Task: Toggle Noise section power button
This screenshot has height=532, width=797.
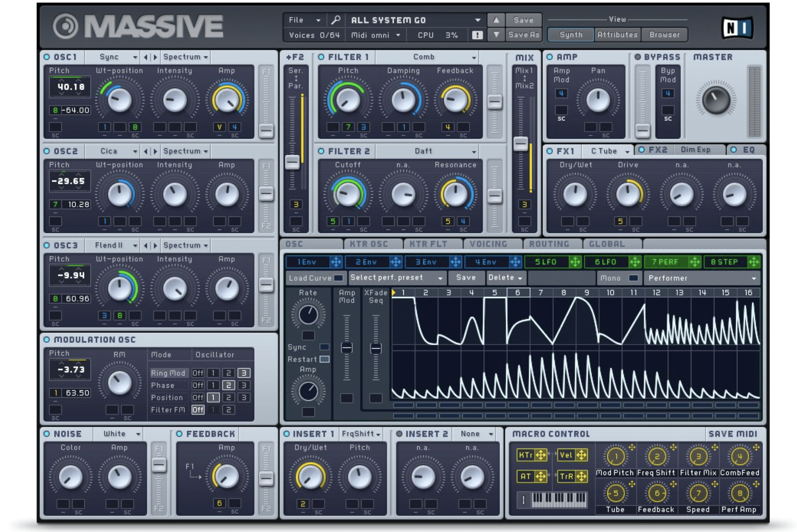Action: 47,434
